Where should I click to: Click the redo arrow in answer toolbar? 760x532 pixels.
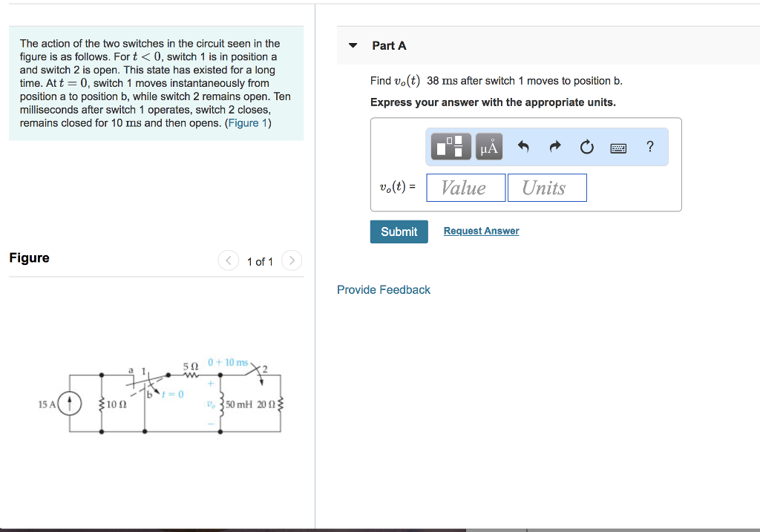pos(555,147)
